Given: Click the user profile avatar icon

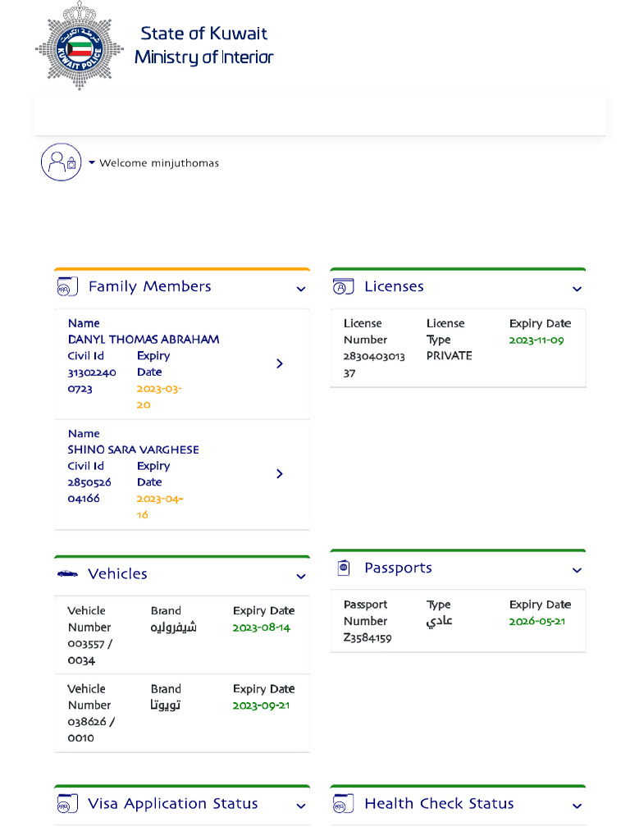Looking at the screenshot, I should (61, 162).
